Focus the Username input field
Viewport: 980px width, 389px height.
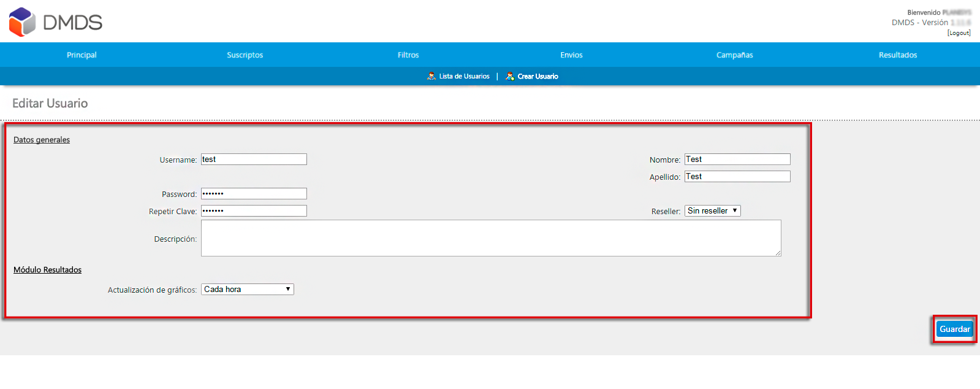(x=254, y=159)
